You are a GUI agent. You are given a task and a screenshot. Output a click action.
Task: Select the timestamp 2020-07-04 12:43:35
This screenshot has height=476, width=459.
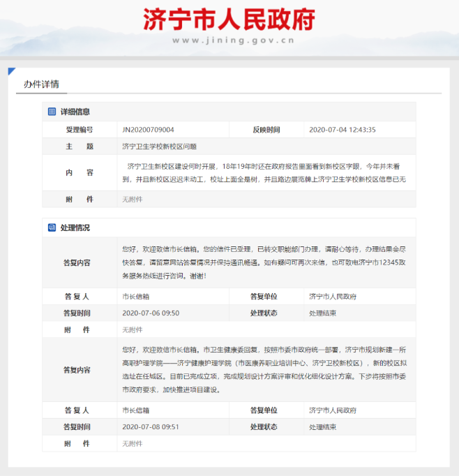pyautogui.click(x=343, y=130)
